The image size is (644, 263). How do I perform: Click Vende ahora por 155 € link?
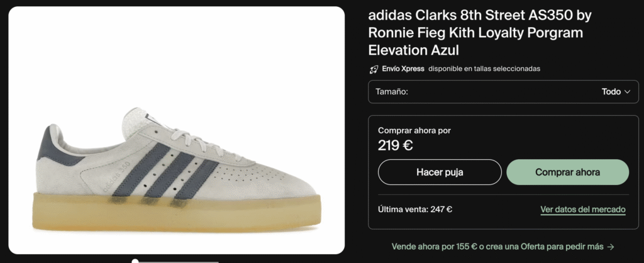(434, 247)
